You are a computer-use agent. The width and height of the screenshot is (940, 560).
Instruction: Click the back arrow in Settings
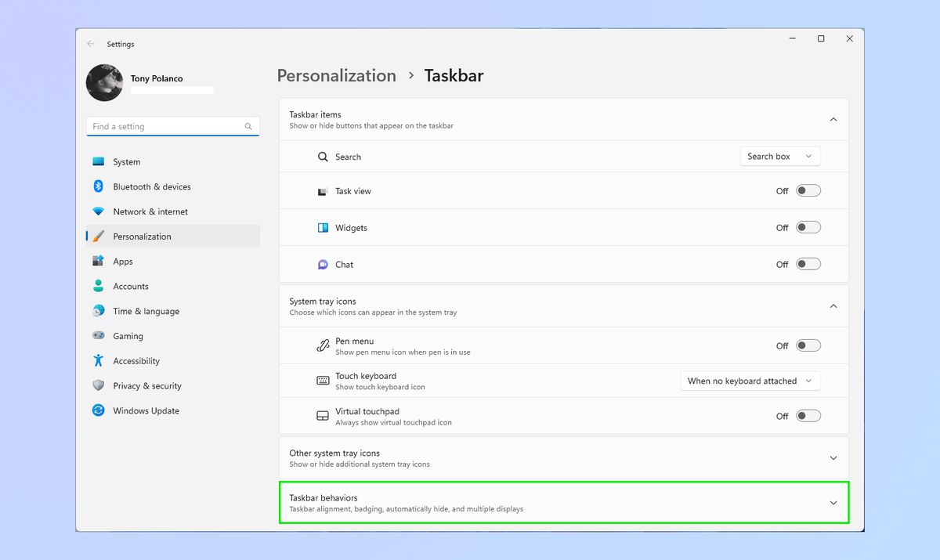(x=92, y=44)
